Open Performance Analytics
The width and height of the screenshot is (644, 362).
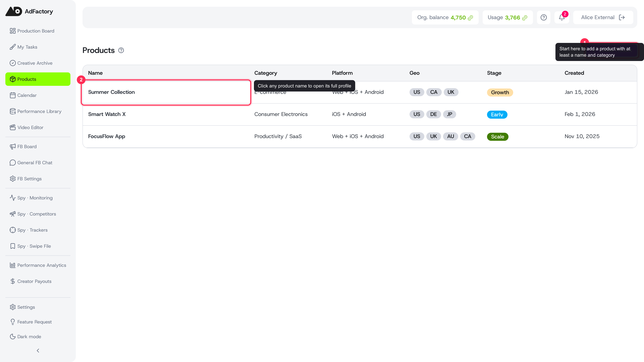pyautogui.click(x=38, y=265)
